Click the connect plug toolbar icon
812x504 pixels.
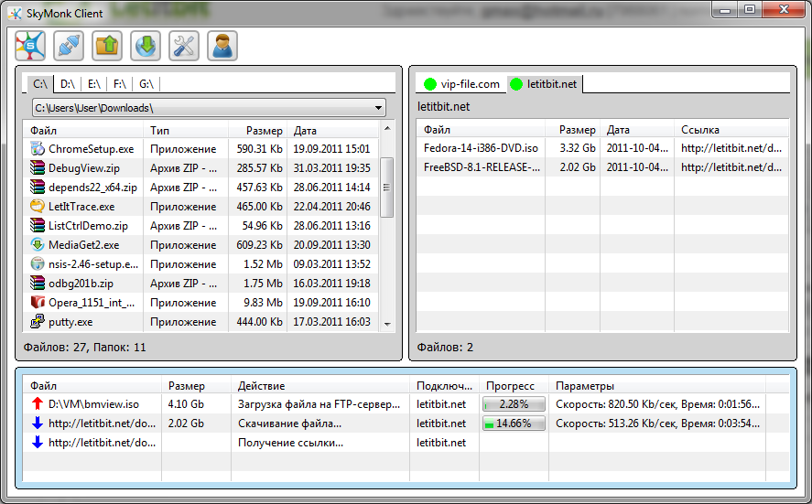point(69,46)
